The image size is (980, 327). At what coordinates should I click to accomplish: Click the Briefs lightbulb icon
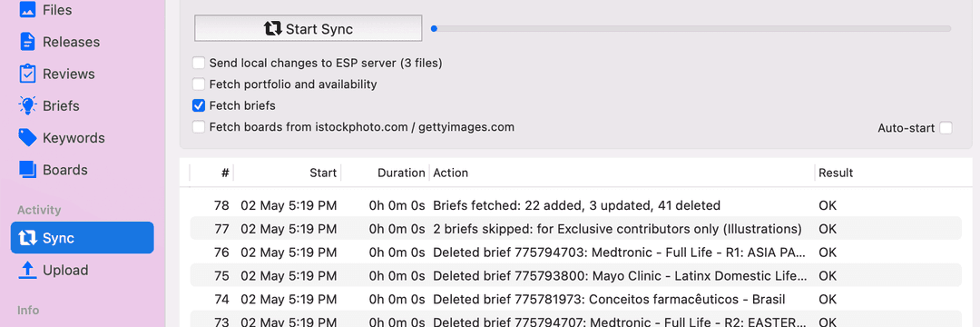pyautogui.click(x=27, y=105)
